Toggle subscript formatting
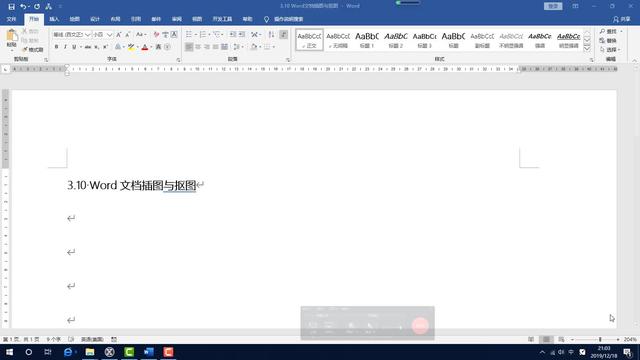Viewport: 640px width, 360px height. [97, 47]
